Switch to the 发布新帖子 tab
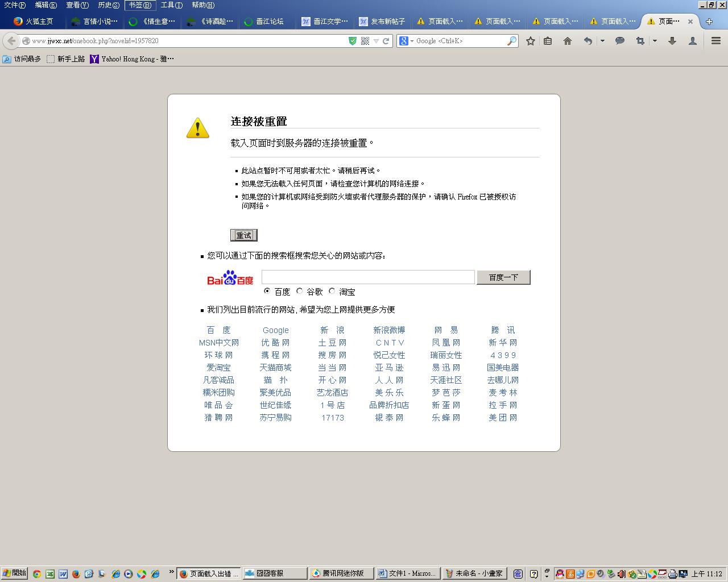 click(382, 22)
